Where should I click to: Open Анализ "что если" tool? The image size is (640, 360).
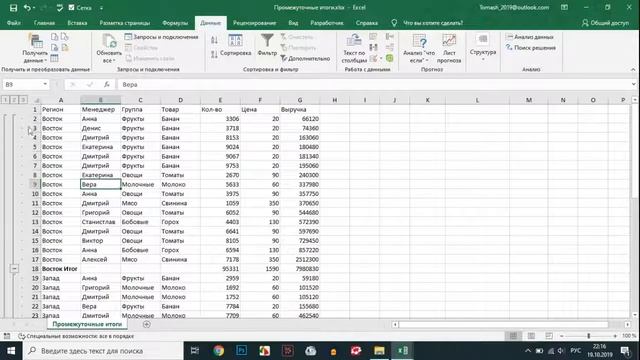click(419, 48)
